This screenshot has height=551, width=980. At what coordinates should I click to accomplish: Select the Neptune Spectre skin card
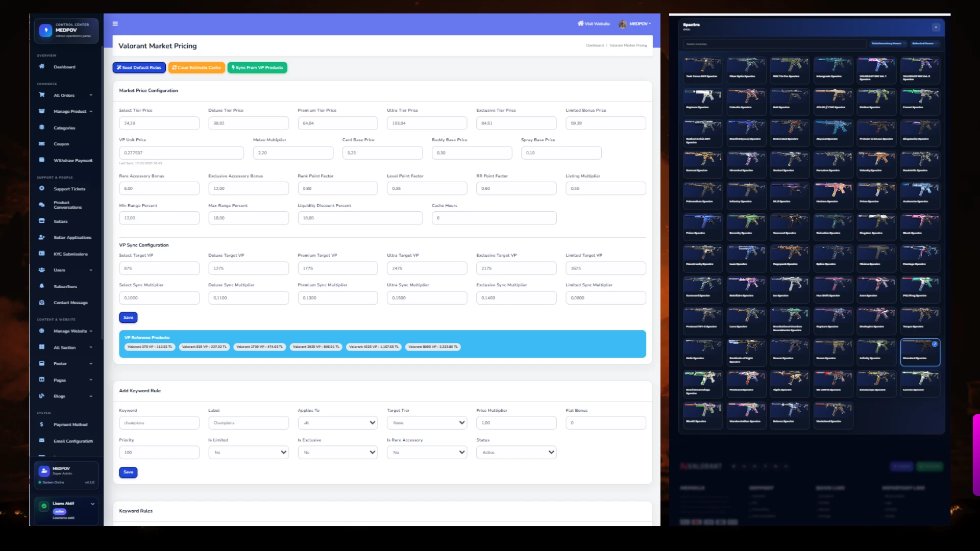point(703,101)
